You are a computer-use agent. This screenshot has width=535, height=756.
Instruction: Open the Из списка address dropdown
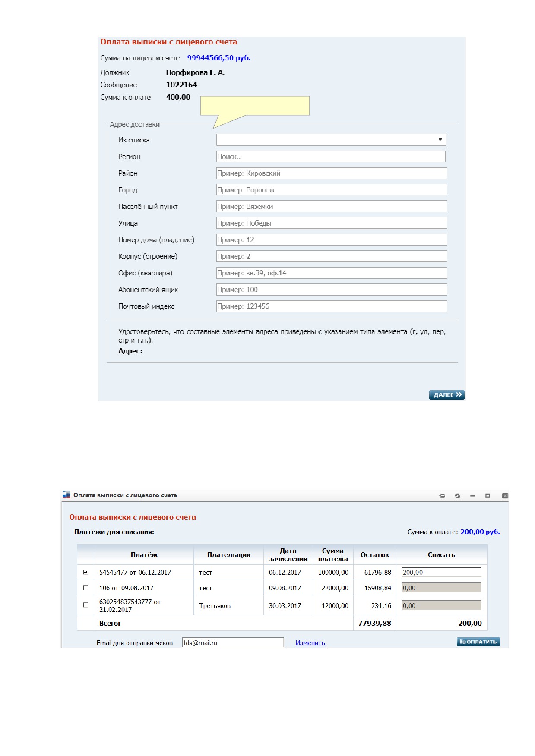point(331,140)
